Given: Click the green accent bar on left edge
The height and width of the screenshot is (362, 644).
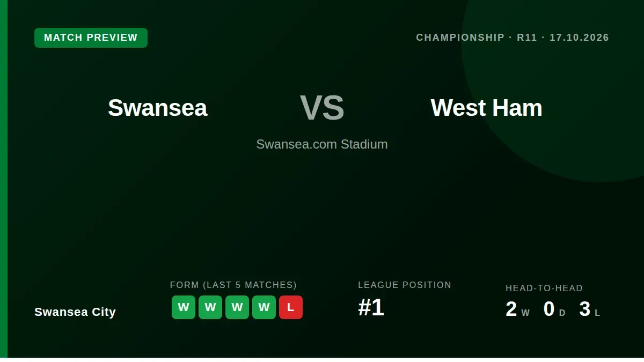Looking at the screenshot, I should [x=4, y=179].
